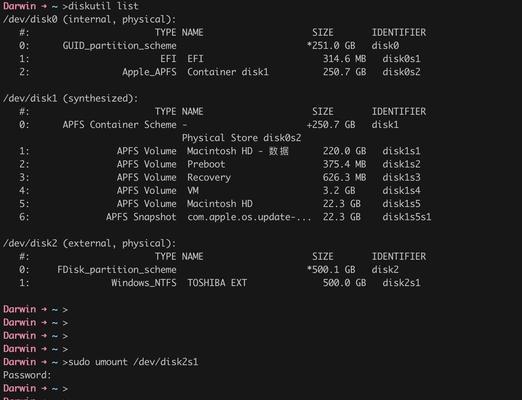
Task: Click the com.apple.os.update snapshot name
Action: (249, 217)
